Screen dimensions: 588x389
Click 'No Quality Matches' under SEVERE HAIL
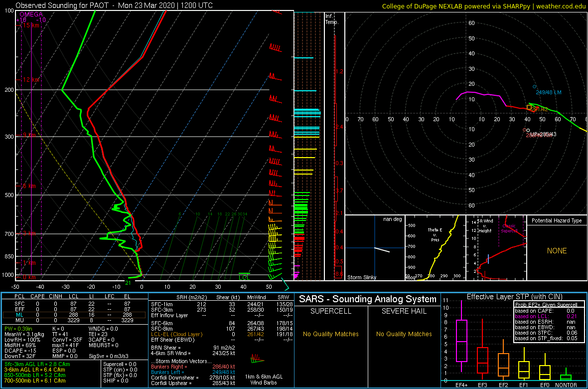coord(404,334)
